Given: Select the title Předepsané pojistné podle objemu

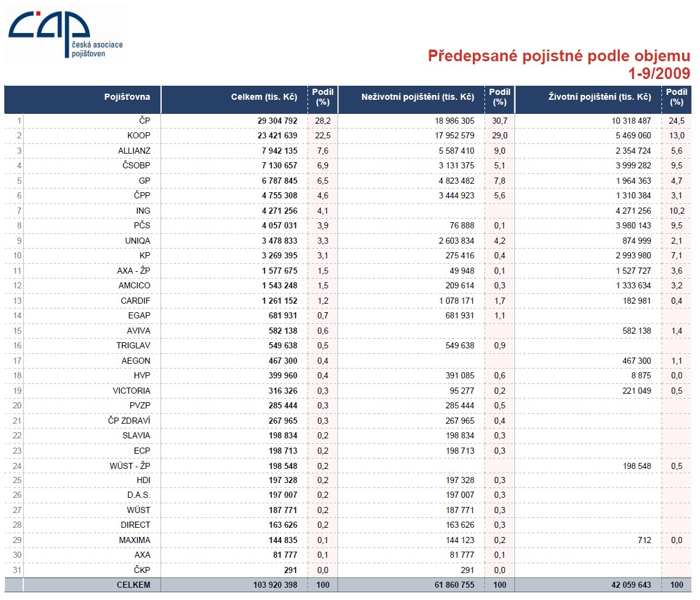Looking at the screenshot, I should [559, 56].
